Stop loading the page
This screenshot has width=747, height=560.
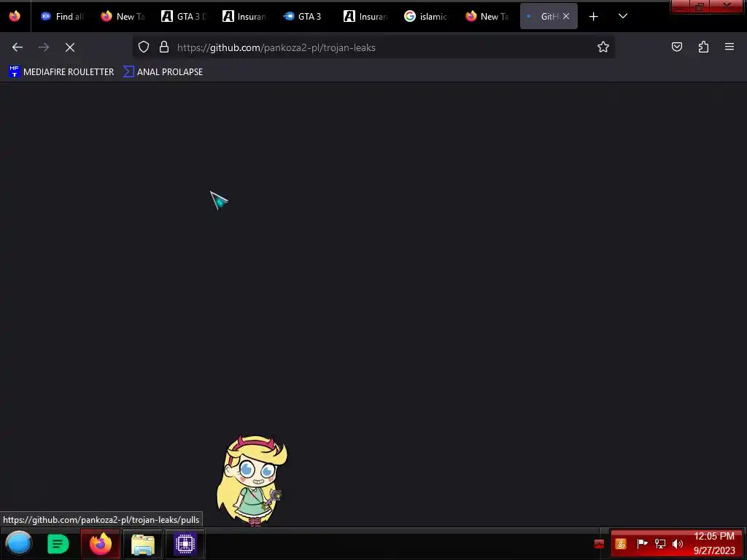pos(70,47)
